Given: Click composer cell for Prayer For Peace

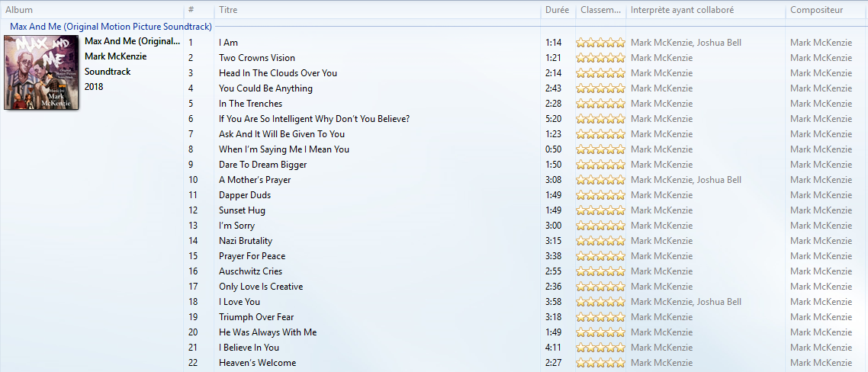Looking at the screenshot, I should pos(821,256).
